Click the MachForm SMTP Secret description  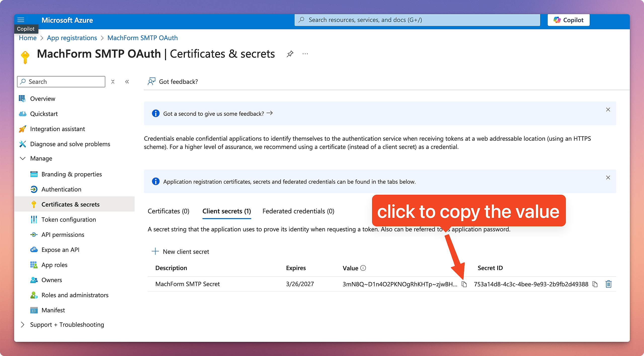[187, 284]
